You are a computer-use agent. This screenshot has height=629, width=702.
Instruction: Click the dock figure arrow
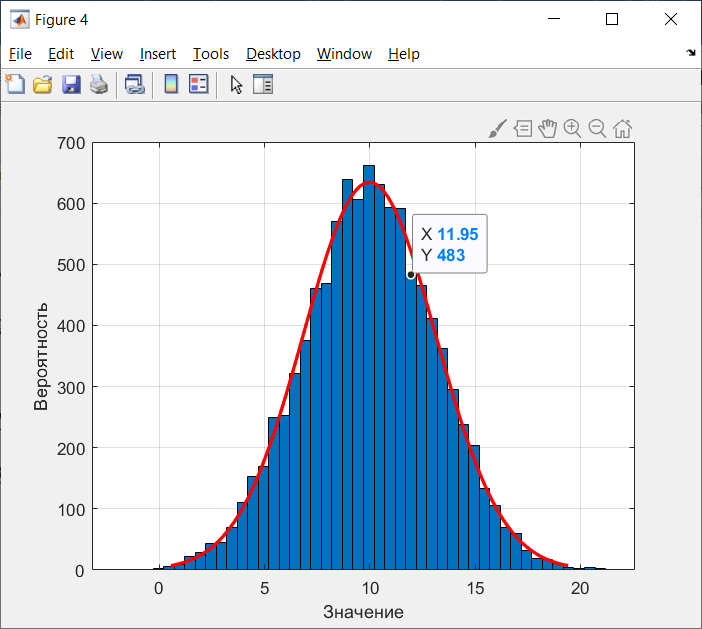point(691,53)
